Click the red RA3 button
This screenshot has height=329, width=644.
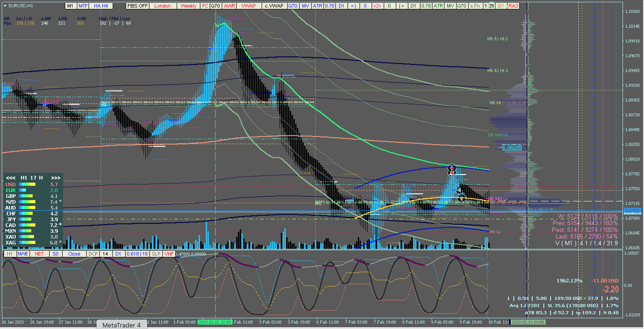tap(513, 6)
